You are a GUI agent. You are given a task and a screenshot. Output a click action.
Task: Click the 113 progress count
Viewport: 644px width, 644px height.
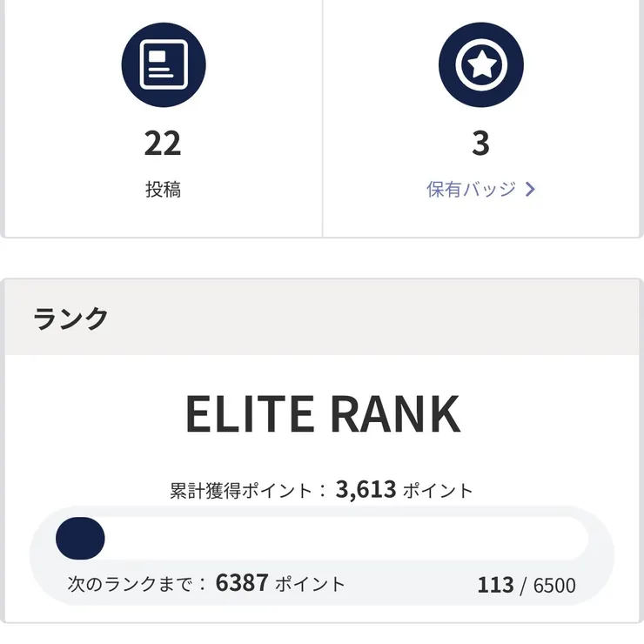click(x=495, y=585)
